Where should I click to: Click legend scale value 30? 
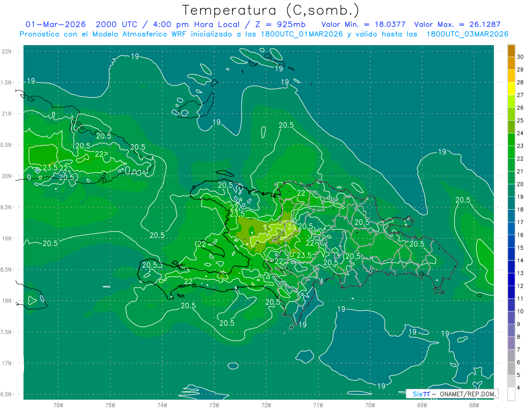pyautogui.click(x=520, y=57)
